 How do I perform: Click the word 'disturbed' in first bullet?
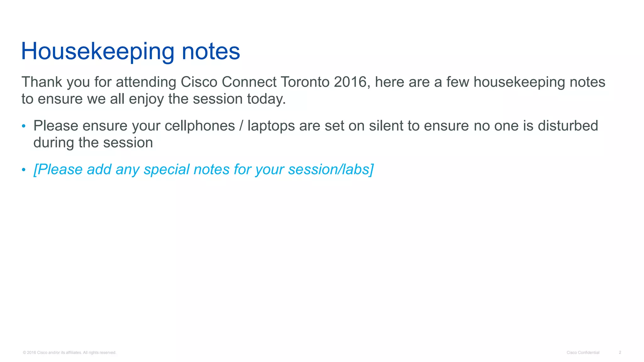568,126
